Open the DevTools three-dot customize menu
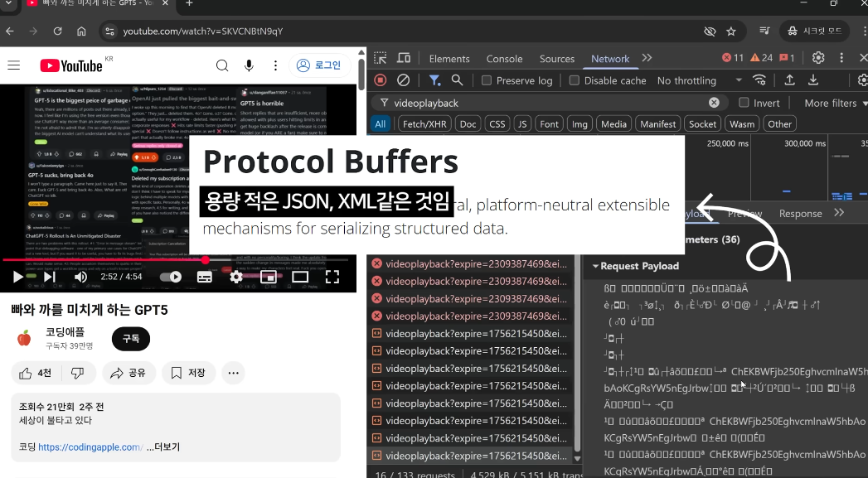 [x=841, y=58]
